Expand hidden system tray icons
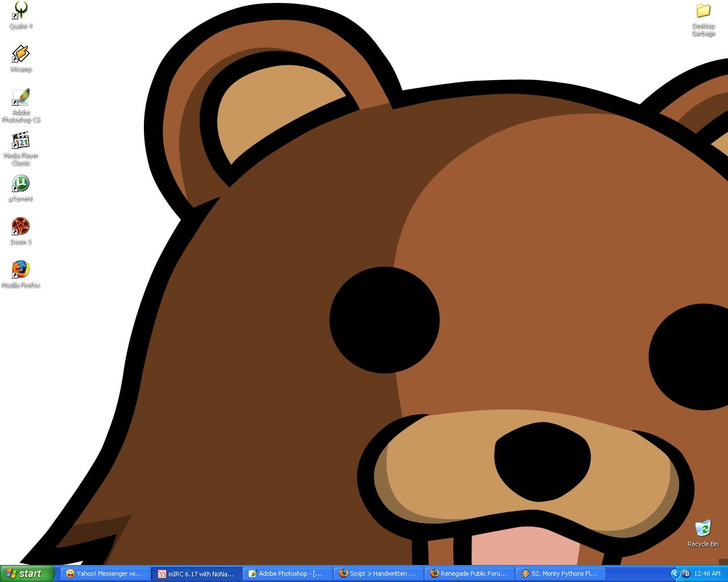The image size is (728, 582). point(675,573)
